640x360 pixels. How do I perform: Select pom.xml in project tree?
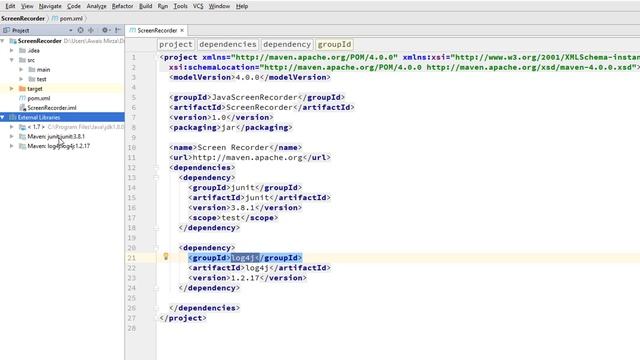[39, 98]
